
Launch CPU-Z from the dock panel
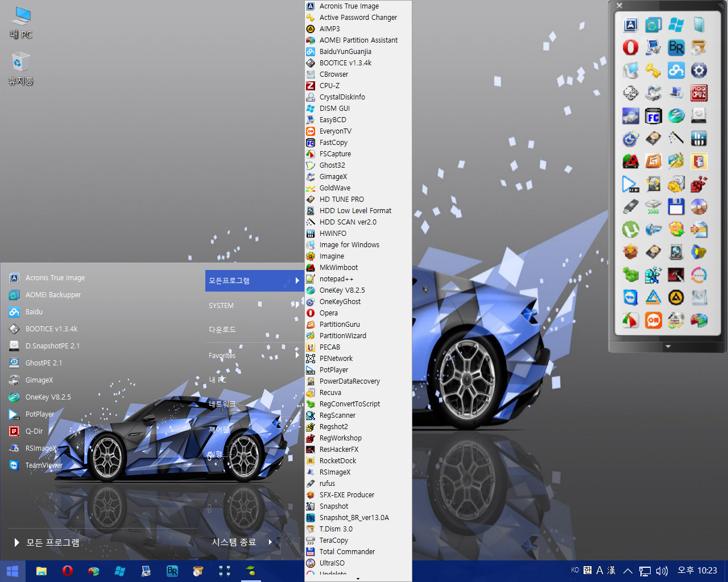[698, 93]
